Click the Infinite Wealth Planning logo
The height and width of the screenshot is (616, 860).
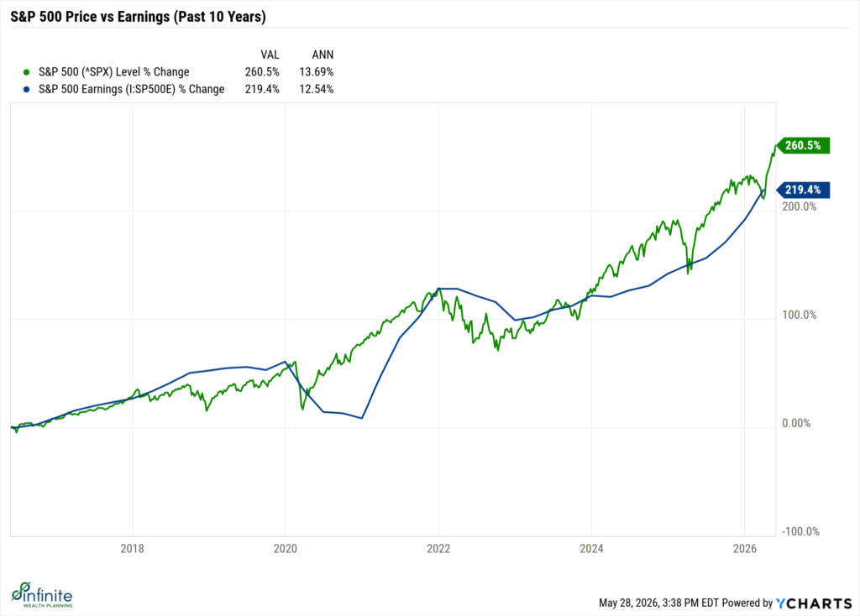coord(42,595)
